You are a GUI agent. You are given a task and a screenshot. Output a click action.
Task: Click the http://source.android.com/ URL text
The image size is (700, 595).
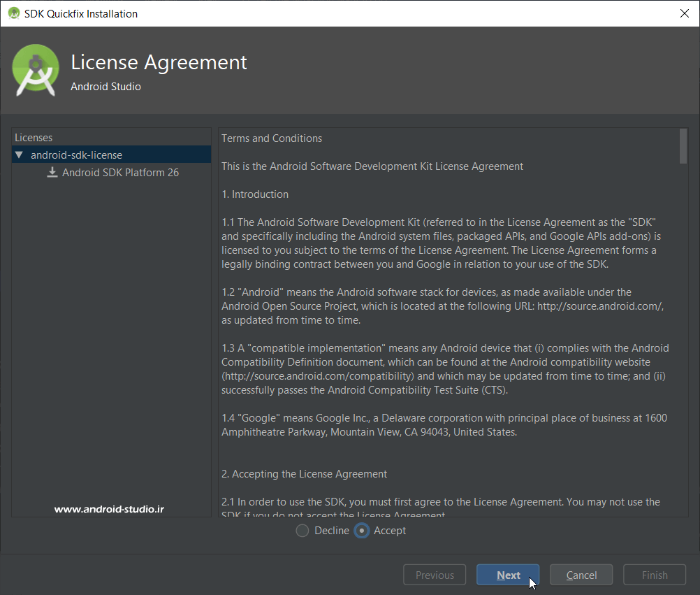point(600,306)
